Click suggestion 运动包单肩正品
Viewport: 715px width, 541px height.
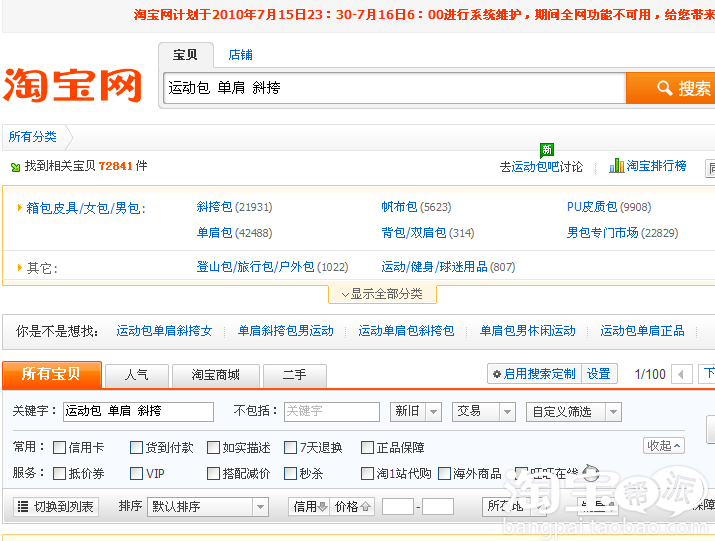pos(642,331)
